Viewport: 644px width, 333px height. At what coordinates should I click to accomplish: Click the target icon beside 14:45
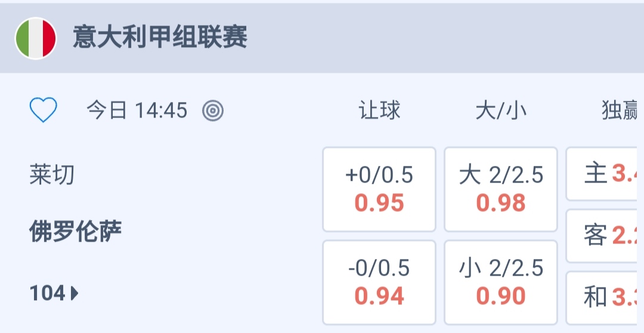[x=213, y=110]
